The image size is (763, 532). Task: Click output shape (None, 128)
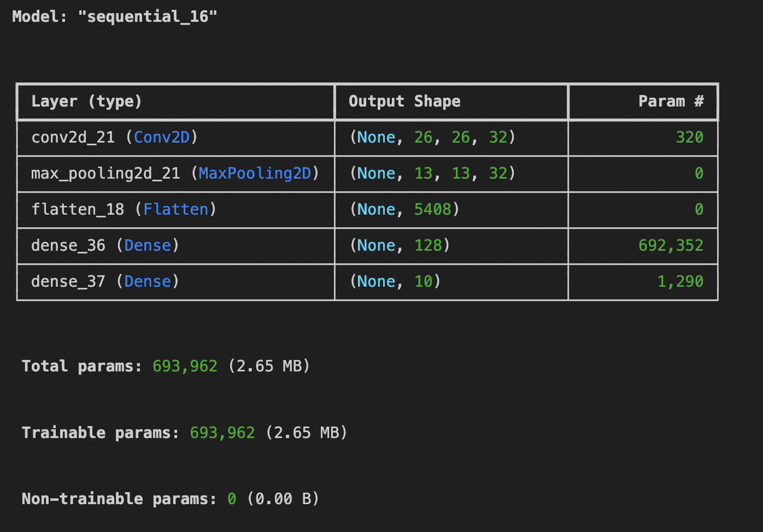pyautogui.click(x=400, y=245)
